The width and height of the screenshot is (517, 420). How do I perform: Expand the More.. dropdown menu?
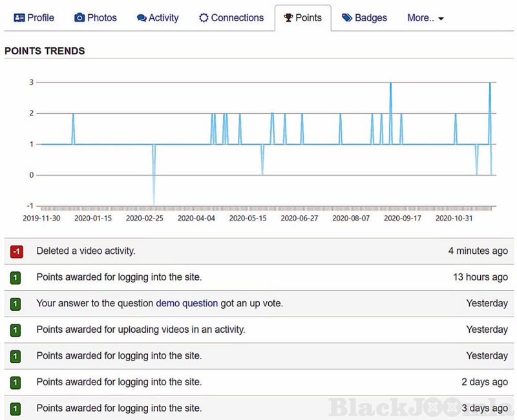[425, 18]
